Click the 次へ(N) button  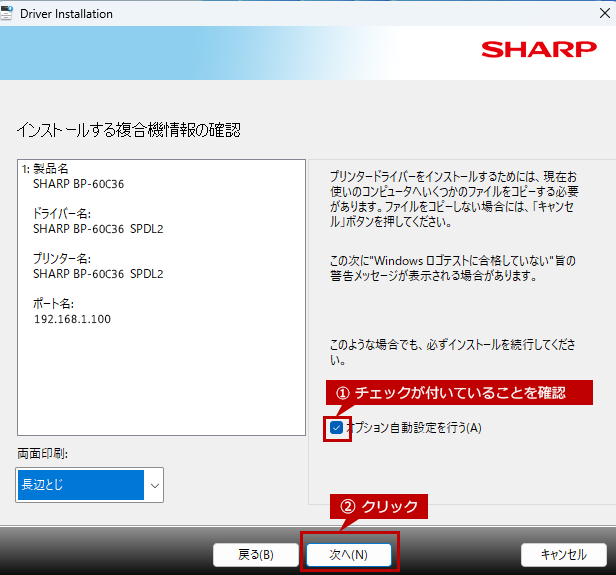pyautogui.click(x=349, y=555)
